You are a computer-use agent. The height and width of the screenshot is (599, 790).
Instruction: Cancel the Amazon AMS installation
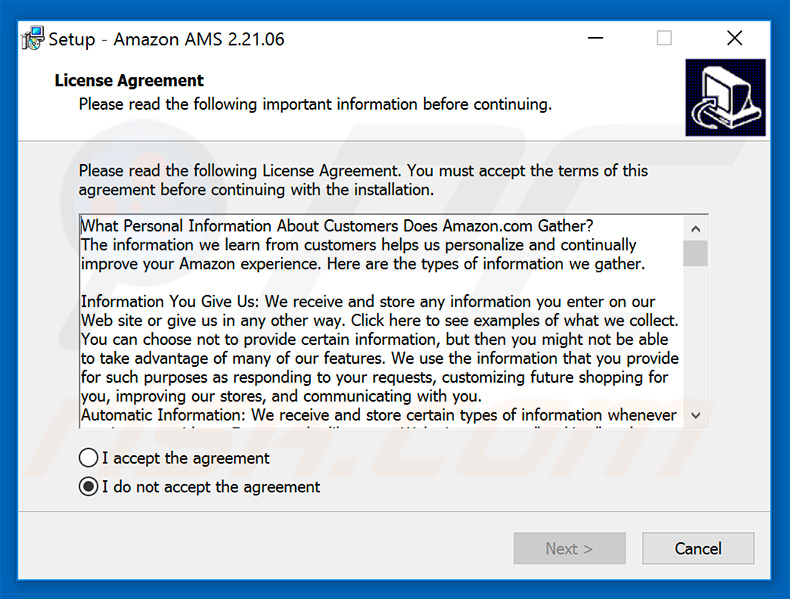point(698,549)
